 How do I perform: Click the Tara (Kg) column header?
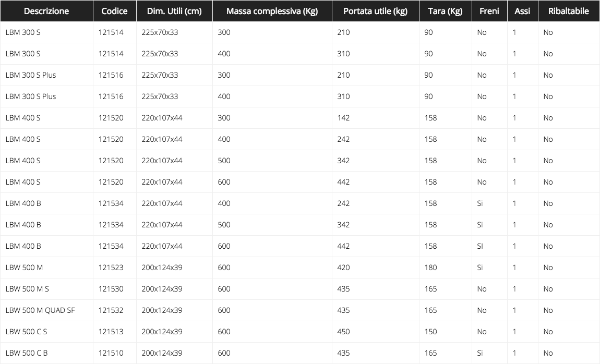coord(445,11)
